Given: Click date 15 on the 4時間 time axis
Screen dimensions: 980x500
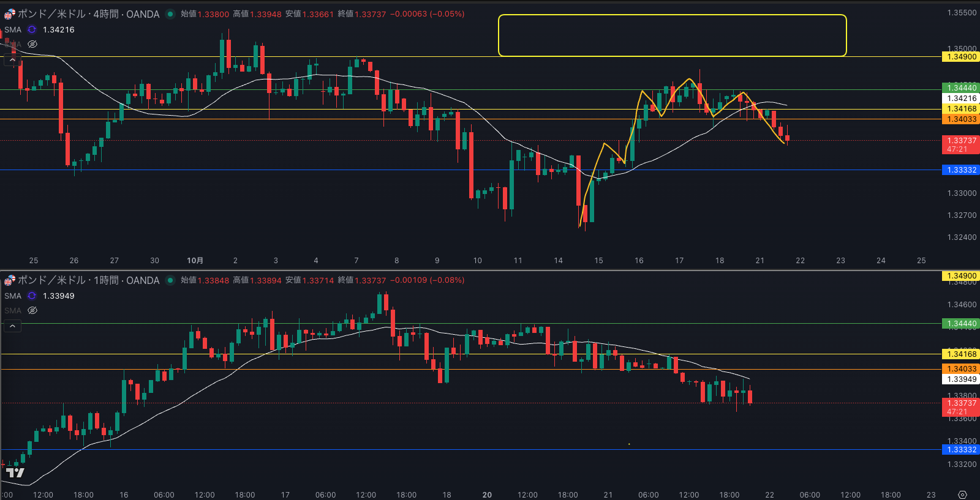Looking at the screenshot, I should (598, 261).
